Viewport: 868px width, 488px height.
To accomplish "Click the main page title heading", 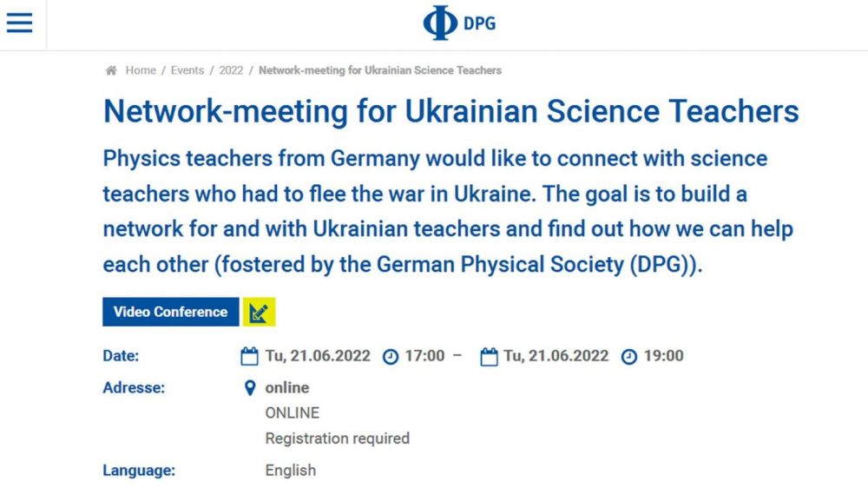I will [x=450, y=112].
